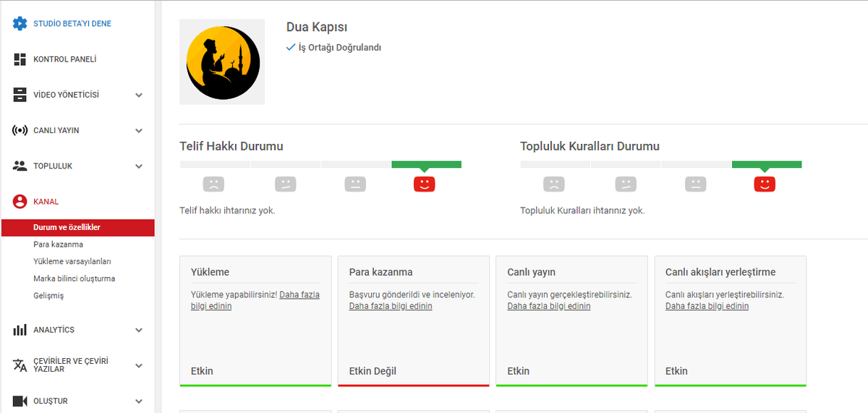
Task: Open Marka bilinci oluşturma
Action: coord(75,278)
